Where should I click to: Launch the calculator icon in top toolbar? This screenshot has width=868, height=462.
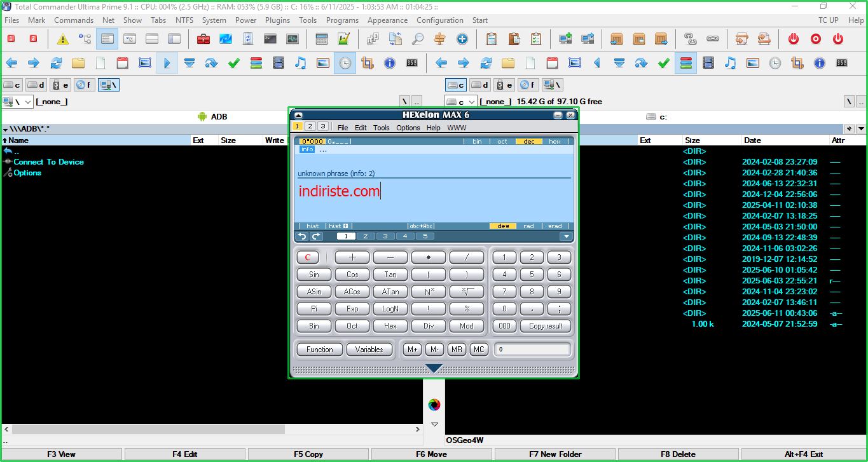[322, 39]
